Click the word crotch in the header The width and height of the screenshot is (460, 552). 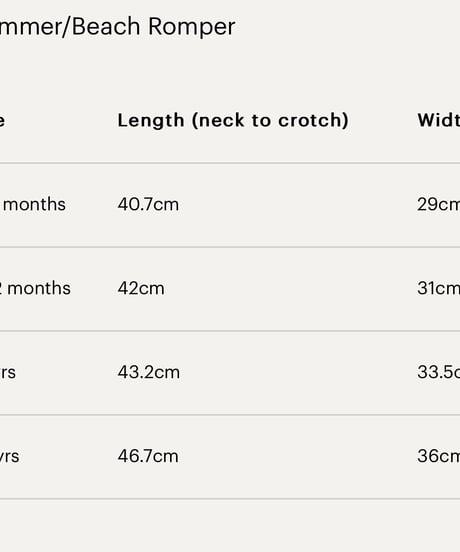313,120
